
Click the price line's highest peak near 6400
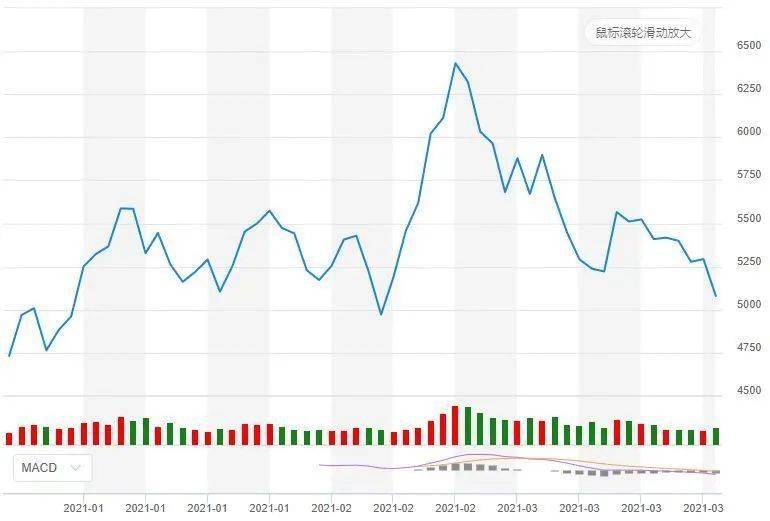click(455, 63)
